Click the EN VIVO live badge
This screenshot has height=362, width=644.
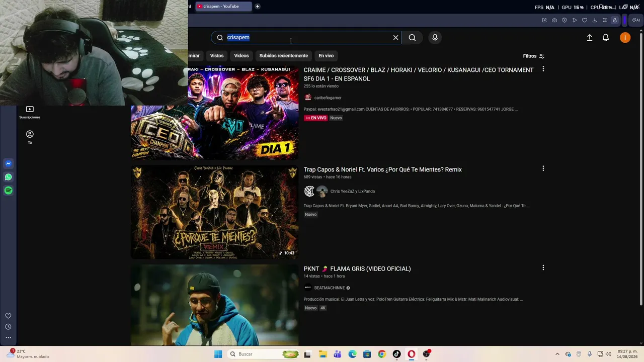pos(316,118)
